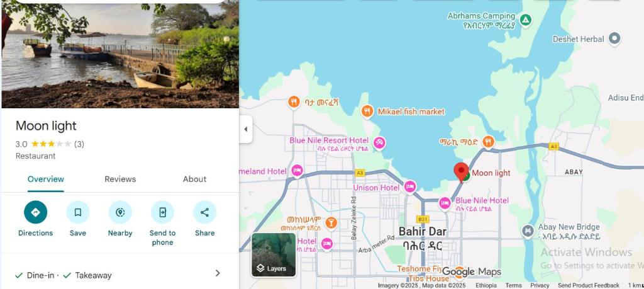
Task: Open the Terms link
Action: click(x=513, y=285)
